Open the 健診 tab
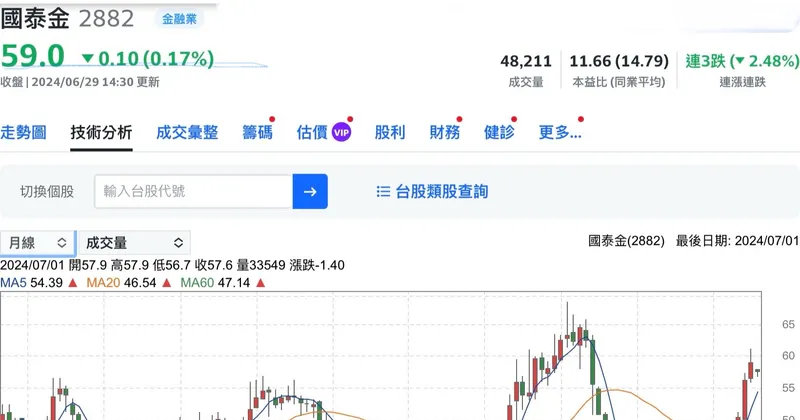The height and width of the screenshot is (420, 800). tap(499, 132)
